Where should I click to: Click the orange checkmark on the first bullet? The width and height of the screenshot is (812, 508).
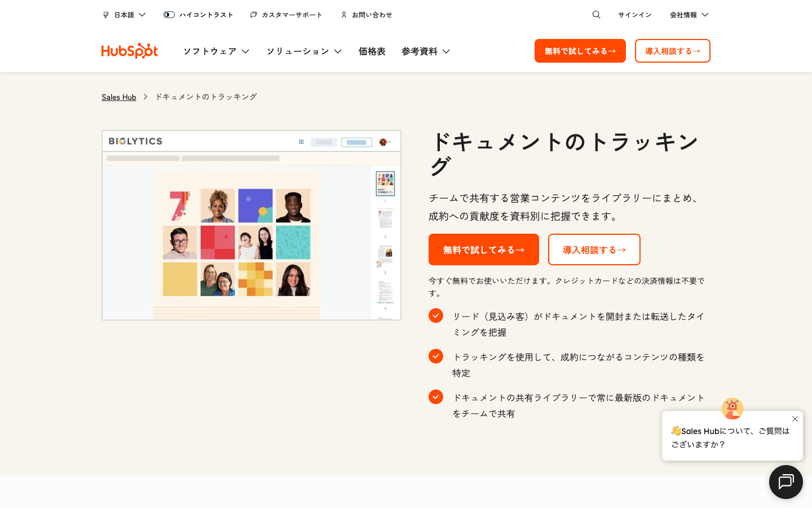(436, 316)
